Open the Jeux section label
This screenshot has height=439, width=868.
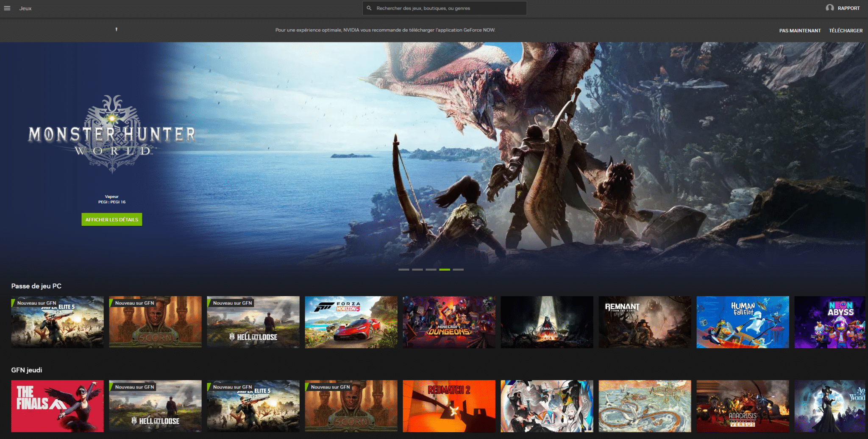tap(25, 8)
